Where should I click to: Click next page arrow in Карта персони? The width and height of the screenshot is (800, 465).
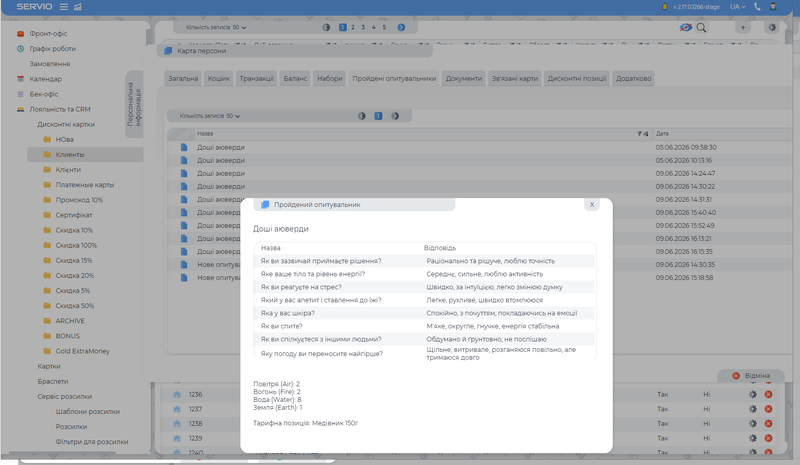(395, 116)
